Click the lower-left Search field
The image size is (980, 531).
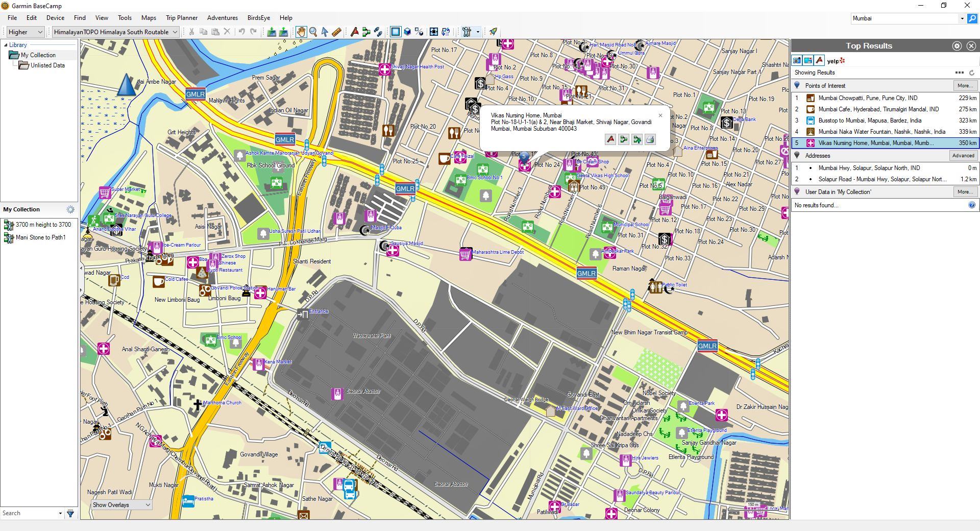pos(29,513)
